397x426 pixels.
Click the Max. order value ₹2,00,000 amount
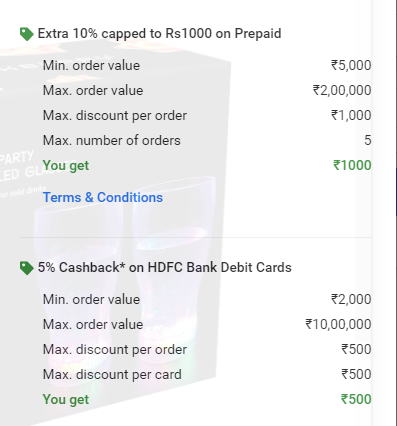pos(342,90)
